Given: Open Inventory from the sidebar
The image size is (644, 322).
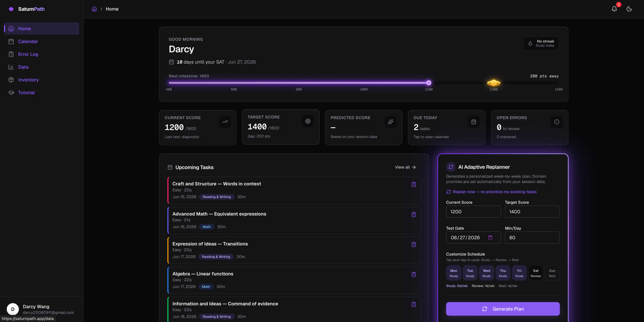Looking at the screenshot, I should 41,80.
